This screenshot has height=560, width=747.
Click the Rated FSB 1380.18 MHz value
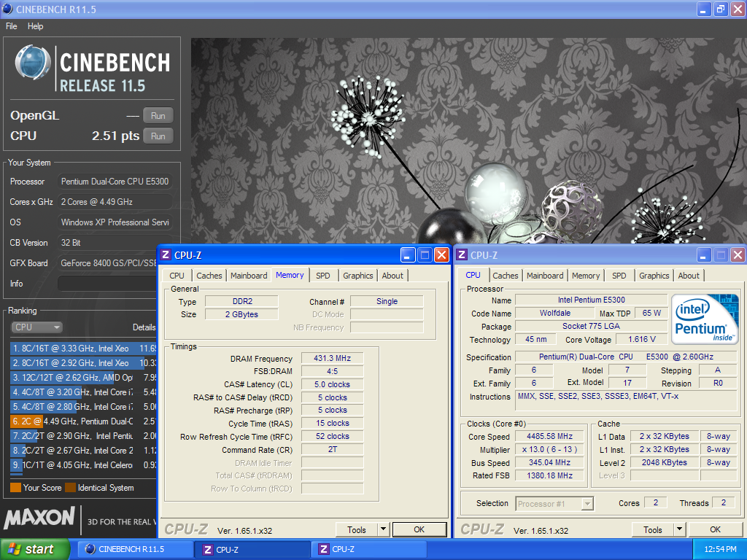[x=550, y=475]
